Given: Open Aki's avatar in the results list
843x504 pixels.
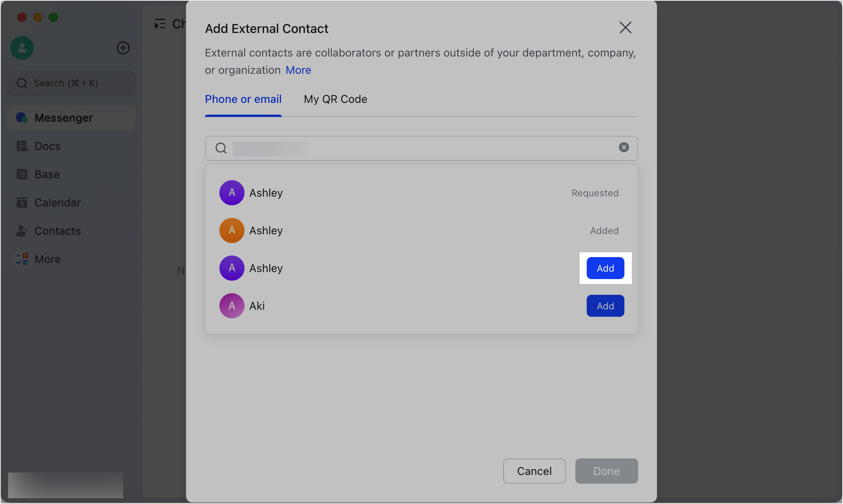Looking at the screenshot, I should [232, 306].
